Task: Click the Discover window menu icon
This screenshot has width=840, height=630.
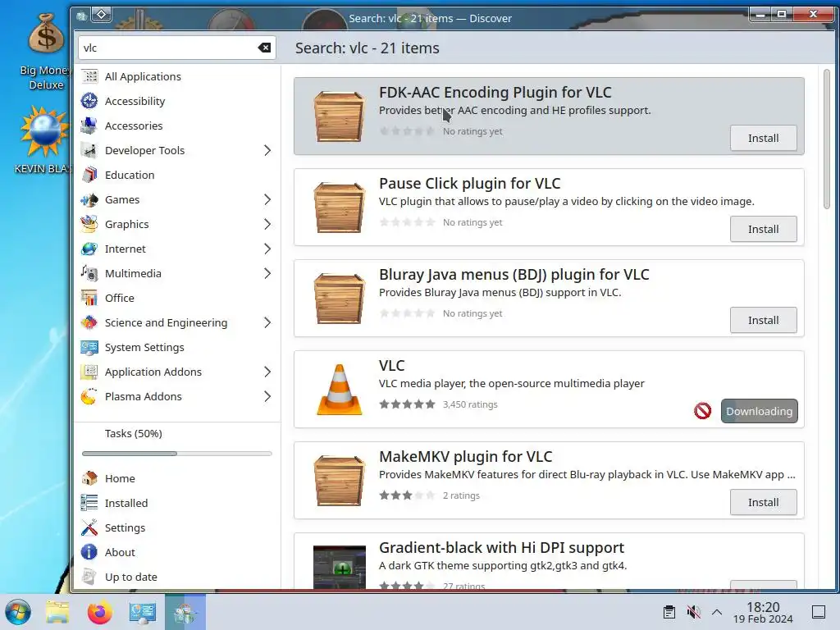Action: pyautogui.click(x=81, y=16)
